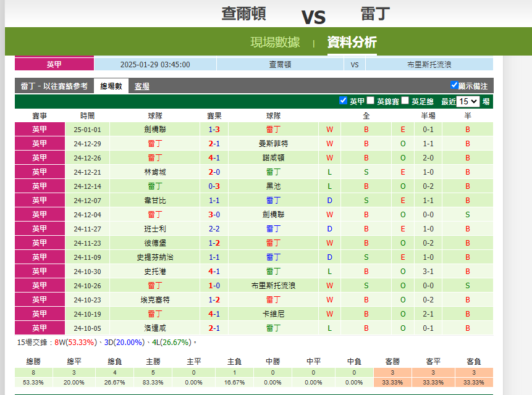Screen dimensions: 532x395
Task: Open the 洛達咸 team link
Action: tap(155, 328)
